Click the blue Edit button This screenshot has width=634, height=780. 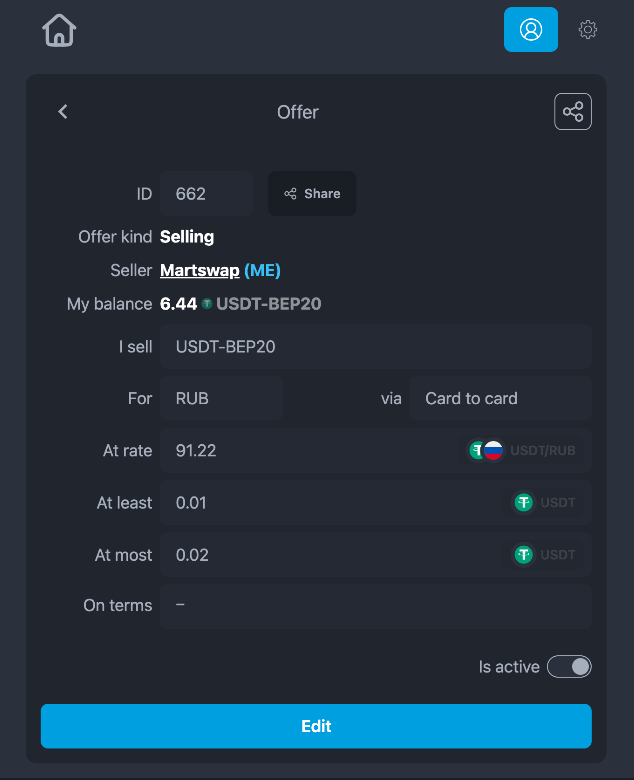pyautogui.click(x=316, y=726)
